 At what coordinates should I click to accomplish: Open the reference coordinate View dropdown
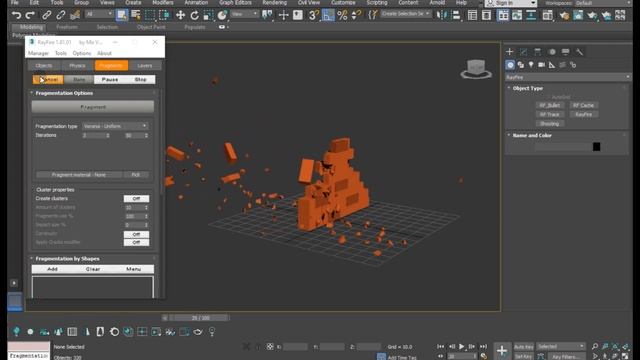tap(244, 14)
